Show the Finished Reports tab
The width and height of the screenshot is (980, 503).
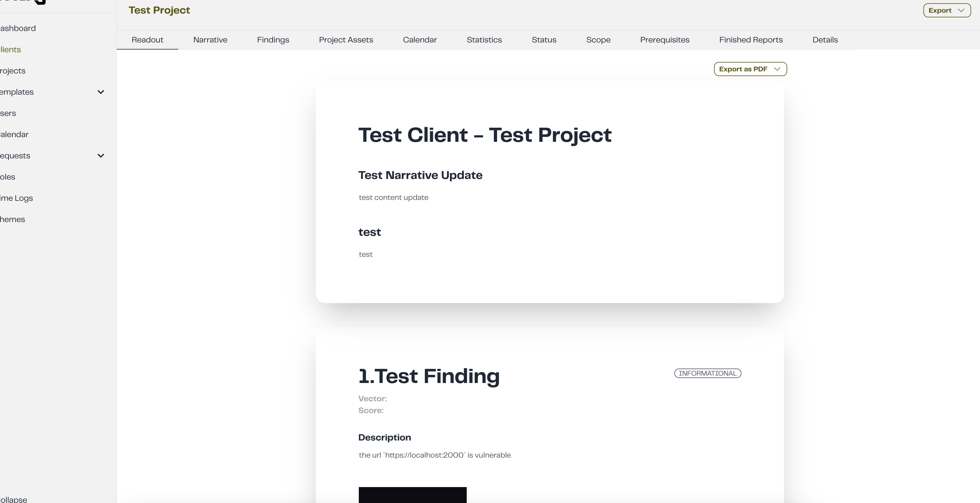tap(751, 40)
